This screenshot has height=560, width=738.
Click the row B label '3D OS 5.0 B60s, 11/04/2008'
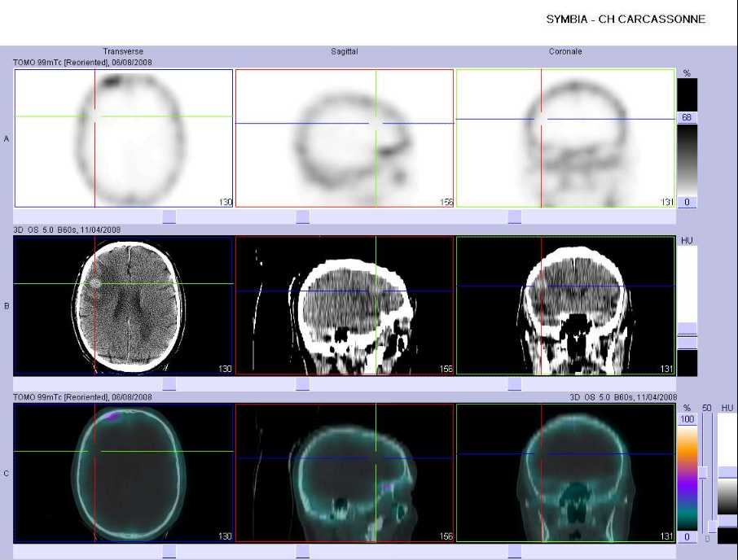coord(67,230)
